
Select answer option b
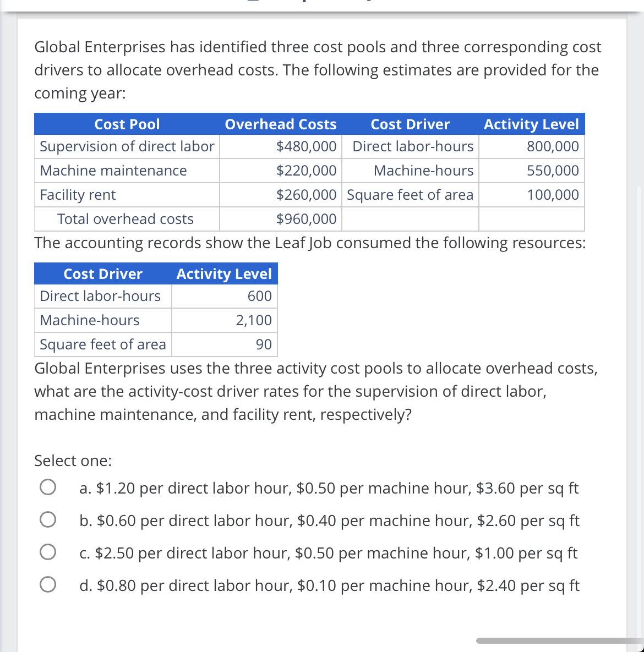click(x=48, y=519)
